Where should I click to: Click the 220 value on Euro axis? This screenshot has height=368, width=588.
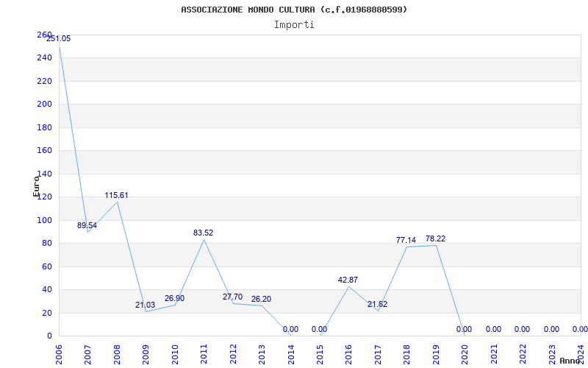tap(44, 81)
